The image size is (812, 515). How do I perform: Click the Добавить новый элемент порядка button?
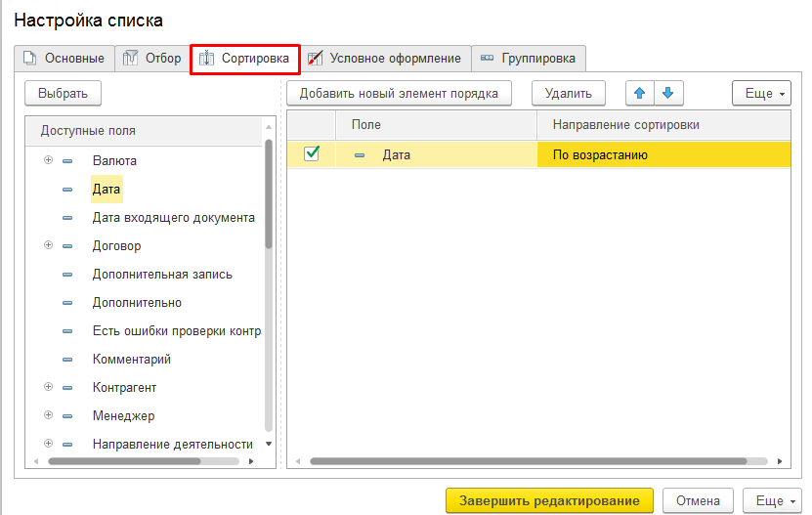[399, 94]
